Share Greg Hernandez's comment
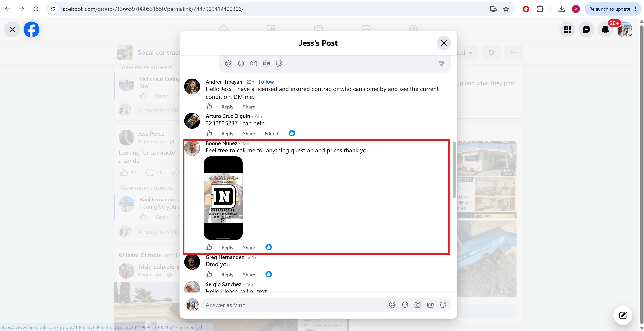The height and width of the screenshot is (331, 644). [x=249, y=274]
